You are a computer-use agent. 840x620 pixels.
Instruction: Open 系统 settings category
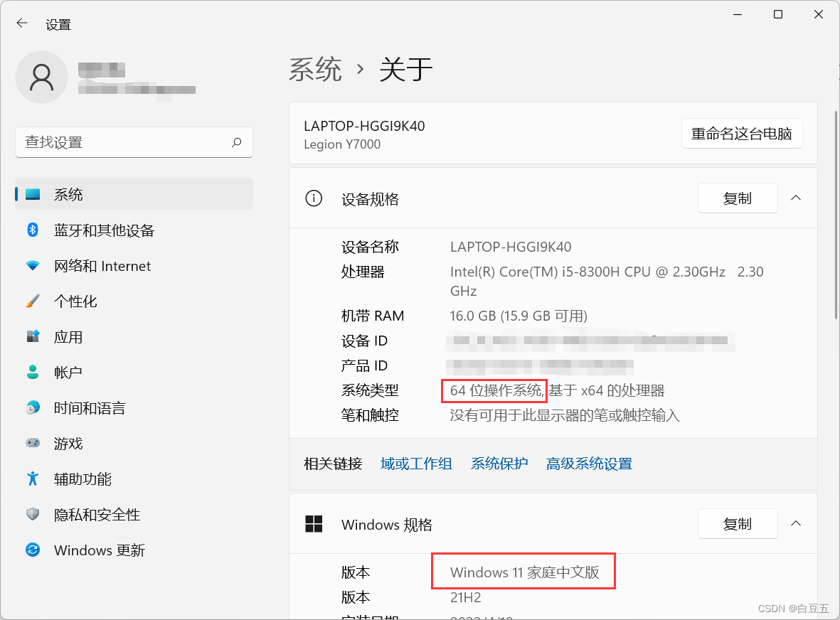(x=134, y=194)
